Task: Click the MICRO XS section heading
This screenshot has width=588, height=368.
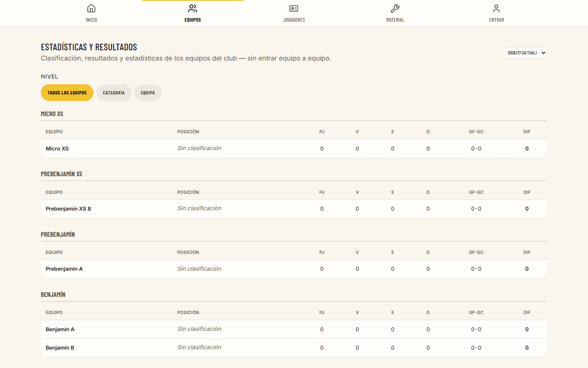Action: [52, 114]
